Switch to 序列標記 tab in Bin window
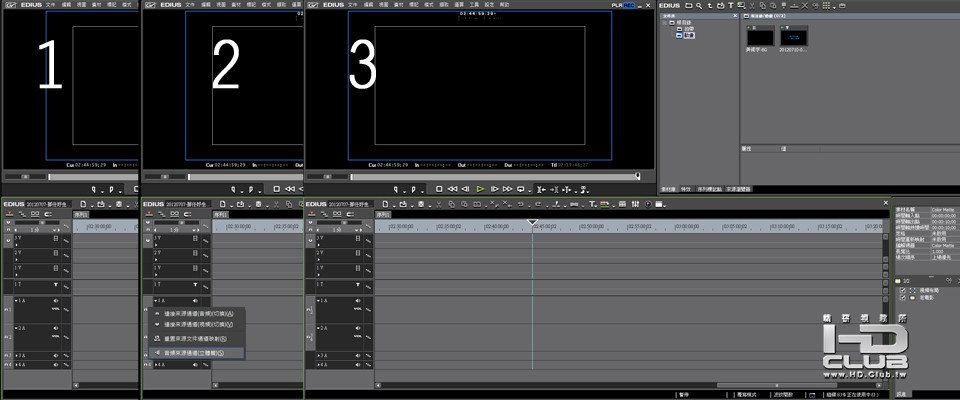Viewport: 960px width, 400px height. [x=709, y=189]
